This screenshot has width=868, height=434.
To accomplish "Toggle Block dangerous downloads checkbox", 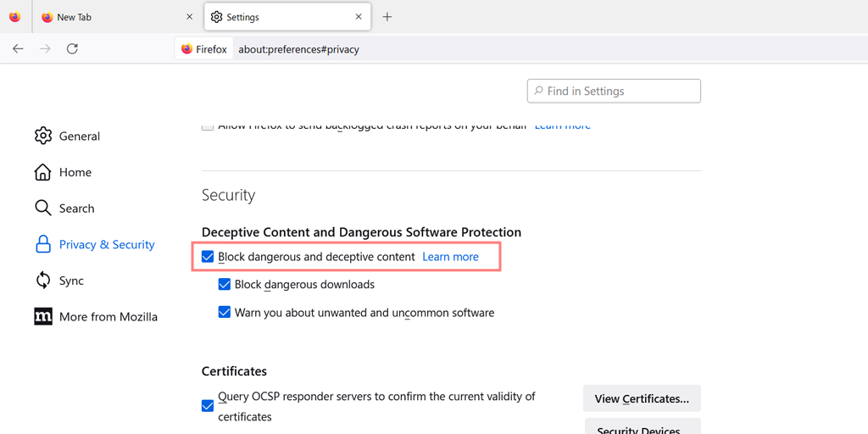I will [x=224, y=285].
